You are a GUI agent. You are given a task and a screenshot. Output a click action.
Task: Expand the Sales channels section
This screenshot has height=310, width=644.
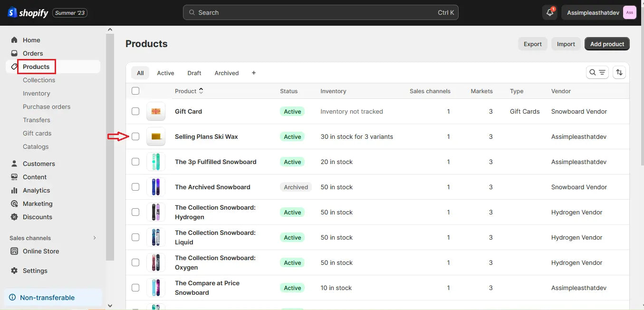point(94,238)
